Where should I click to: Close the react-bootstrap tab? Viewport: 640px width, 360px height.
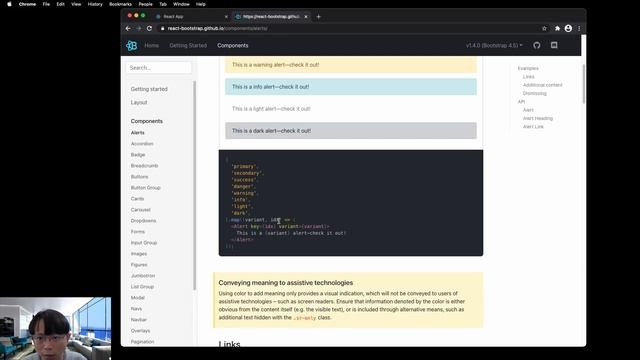306,17
